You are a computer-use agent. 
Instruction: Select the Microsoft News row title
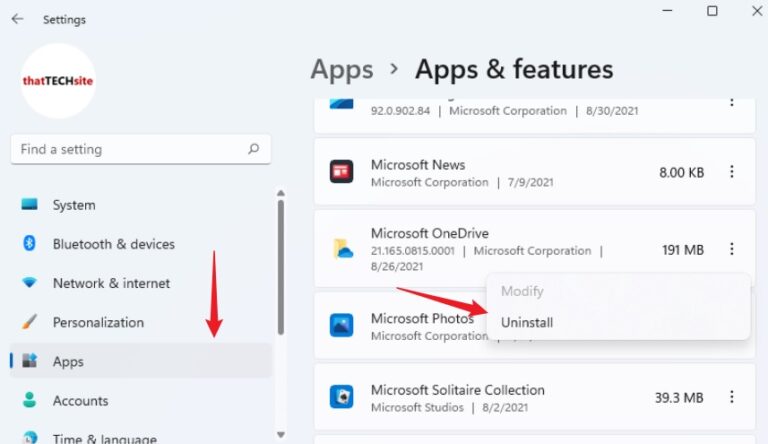tap(418, 165)
